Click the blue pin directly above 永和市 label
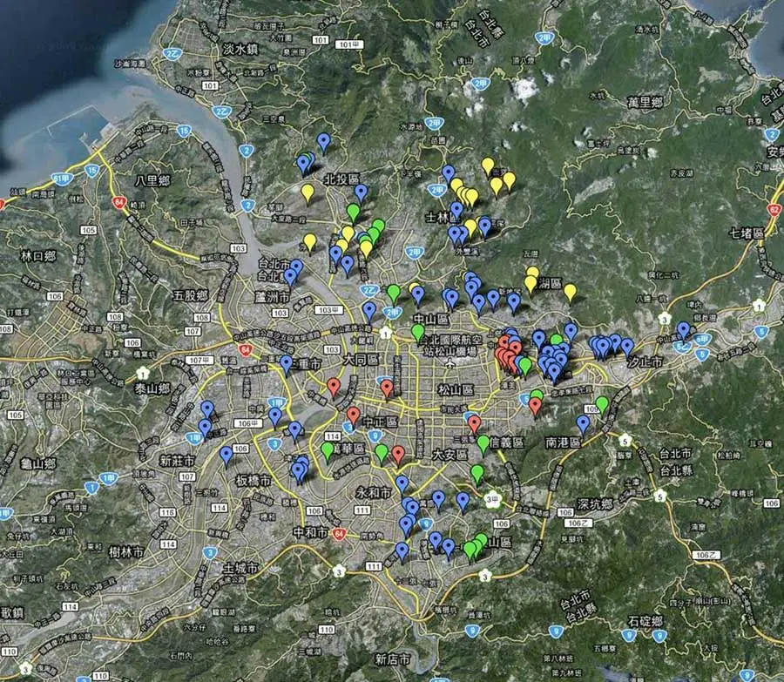Screen dimensions: 784x682 [x=402, y=484]
